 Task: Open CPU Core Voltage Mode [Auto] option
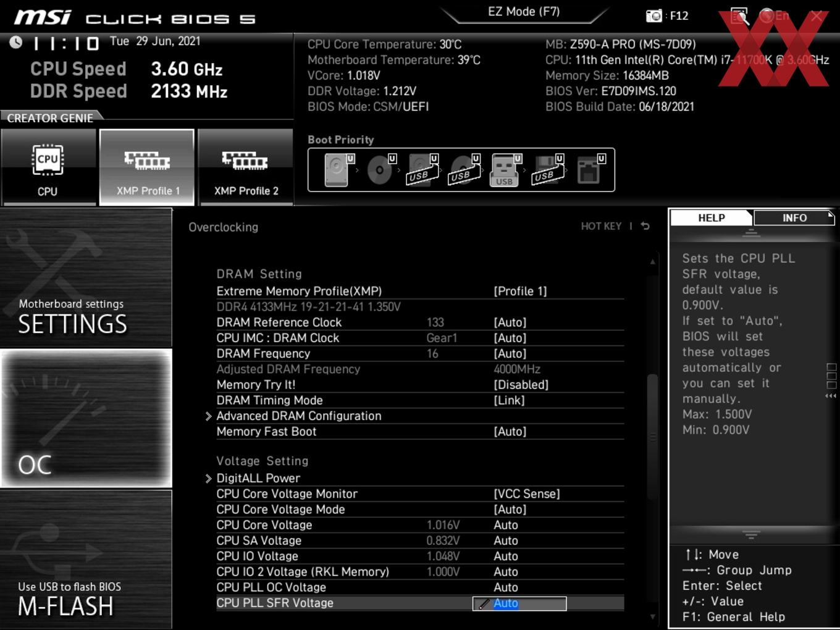tap(510, 510)
